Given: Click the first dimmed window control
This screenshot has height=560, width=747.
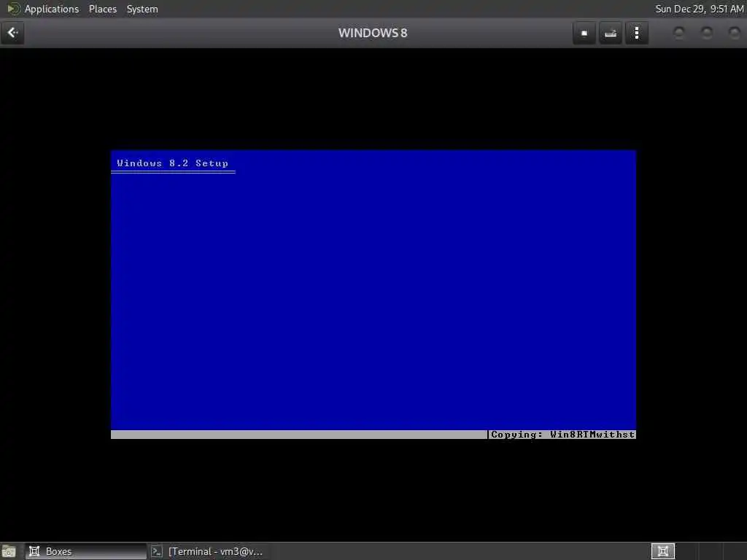Looking at the screenshot, I should click(679, 33).
